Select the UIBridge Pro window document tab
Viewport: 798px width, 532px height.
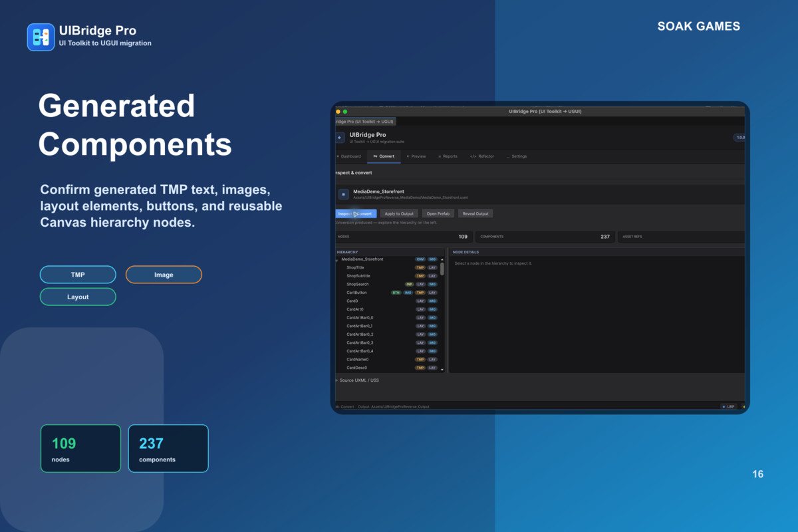coord(364,122)
